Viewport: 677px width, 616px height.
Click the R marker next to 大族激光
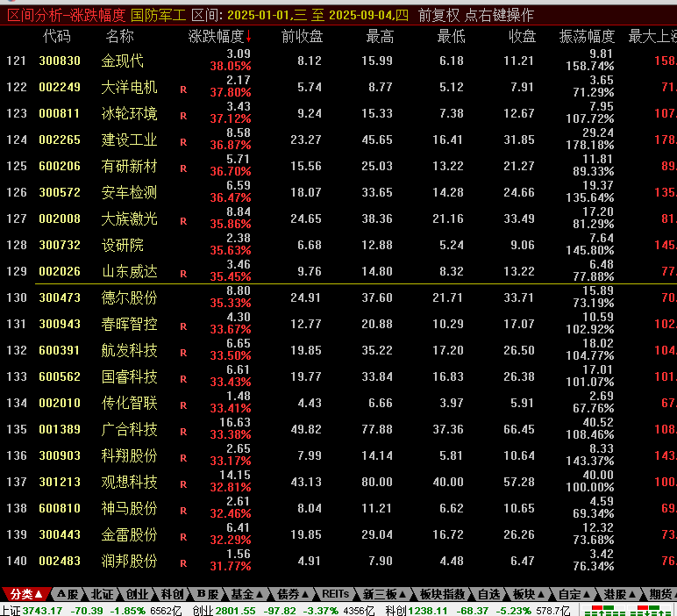[x=183, y=222]
